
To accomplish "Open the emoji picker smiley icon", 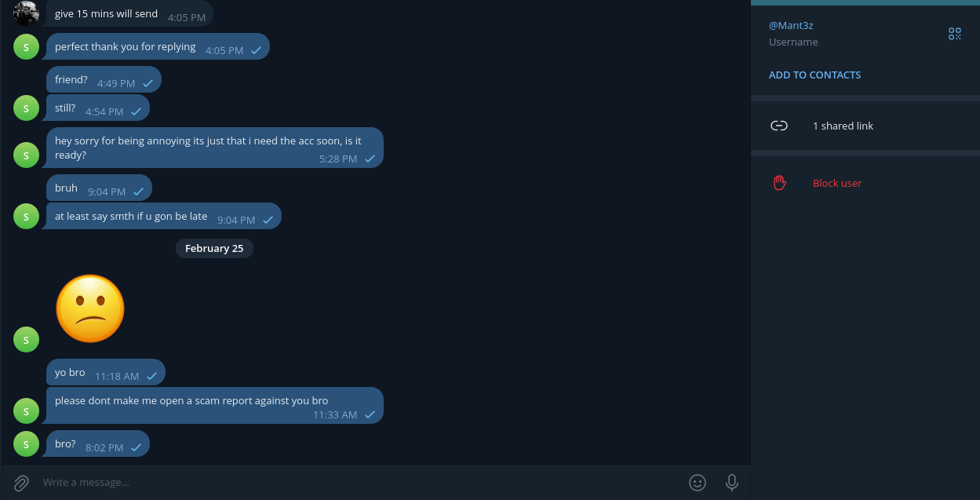I will pyautogui.click(x=698, y=483).
